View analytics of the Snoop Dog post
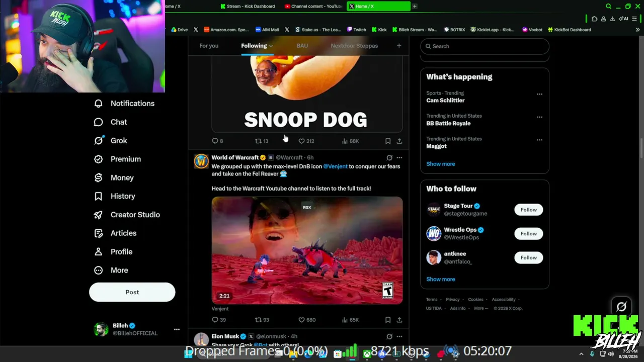This screenshot has width=644, height=362. pos(350,141)
